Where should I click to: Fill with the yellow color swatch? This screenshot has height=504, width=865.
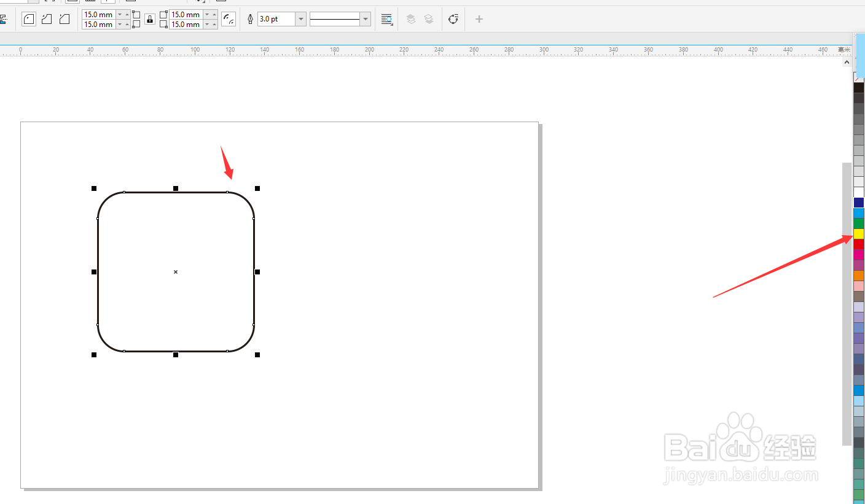pyautogui.click(x=859, y=234)
